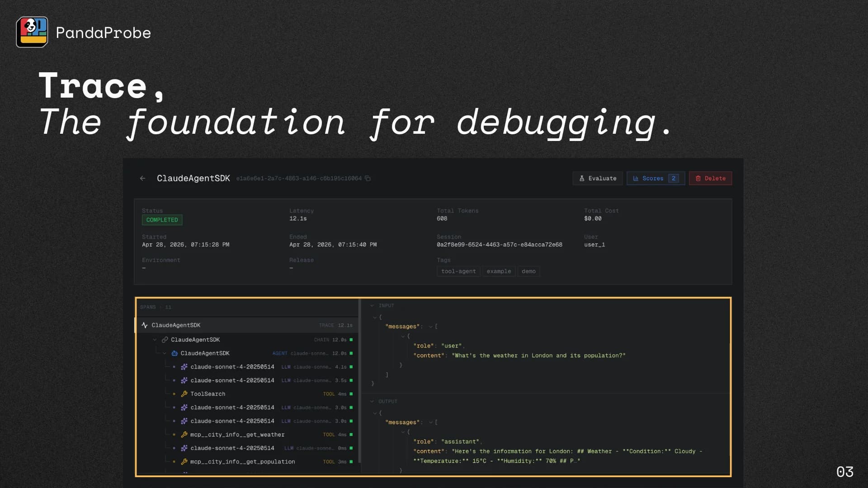Click the Ended time "07:15:40 PM"
The image size is (868, 488).
(x=357, y=245)
